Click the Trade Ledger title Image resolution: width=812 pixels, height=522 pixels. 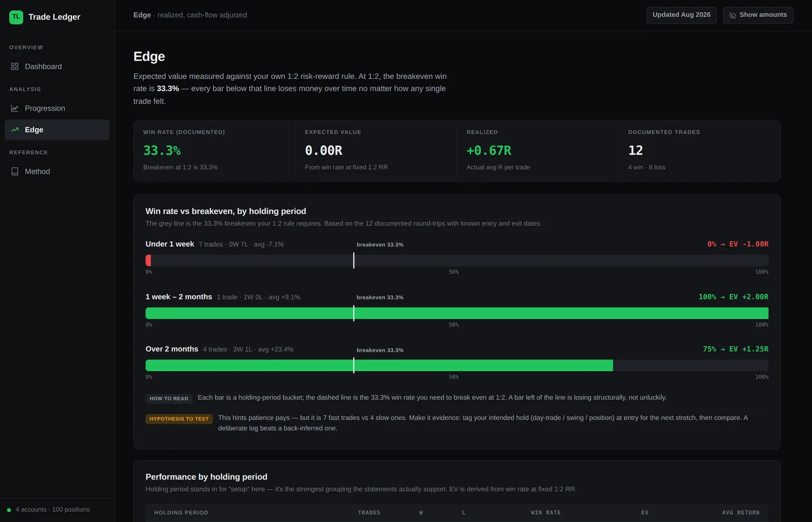pyautogui.click(x=55, y=17)
